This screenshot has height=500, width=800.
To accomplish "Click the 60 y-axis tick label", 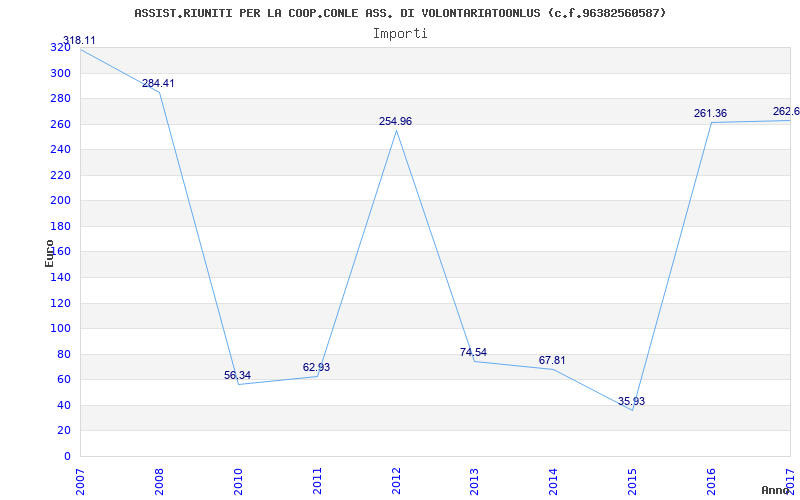I will [64, 380].
